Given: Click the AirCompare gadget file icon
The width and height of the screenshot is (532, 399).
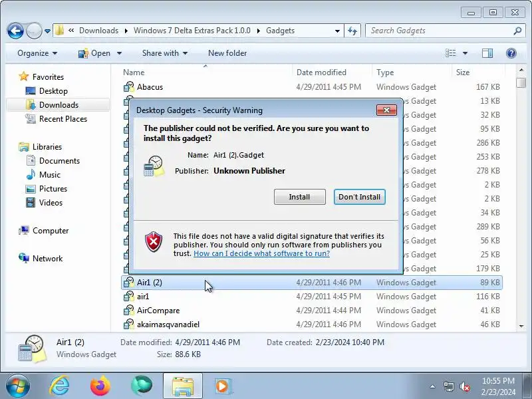Looking at the screenshot, I should 129,311.
